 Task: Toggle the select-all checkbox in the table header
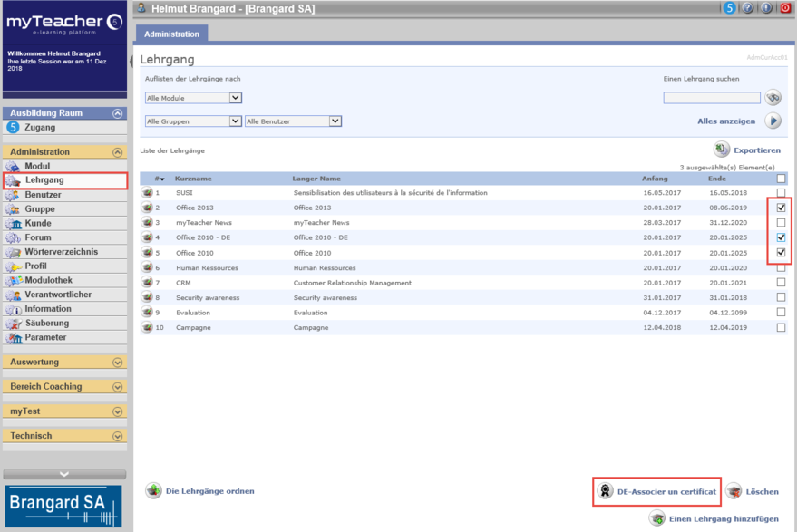click(x=781, y=179)
